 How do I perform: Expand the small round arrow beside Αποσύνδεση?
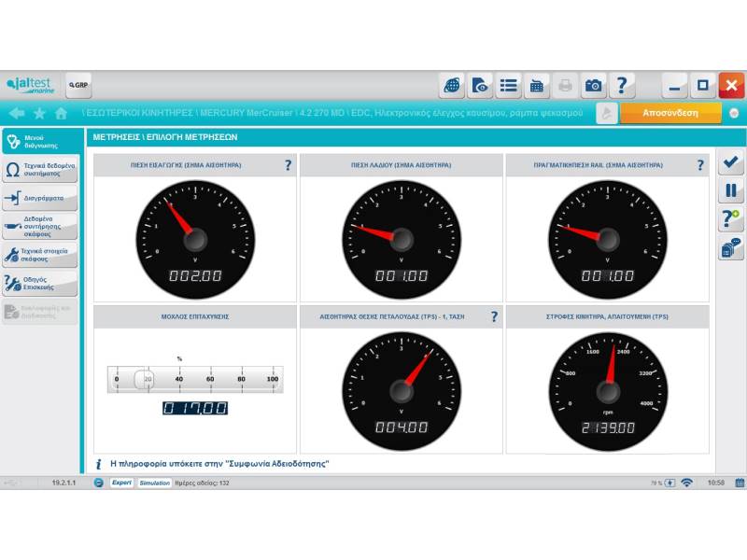point(734,113)
